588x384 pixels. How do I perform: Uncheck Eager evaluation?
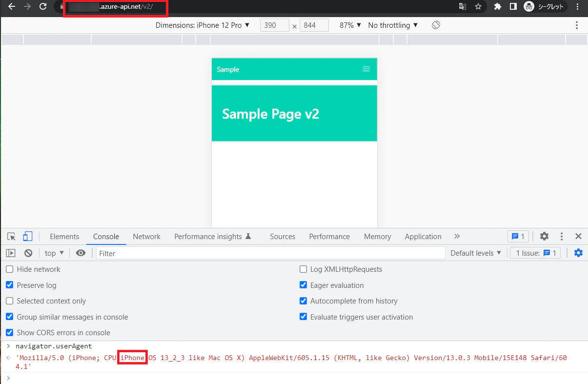pyautogui.click(x=303, y=285)
